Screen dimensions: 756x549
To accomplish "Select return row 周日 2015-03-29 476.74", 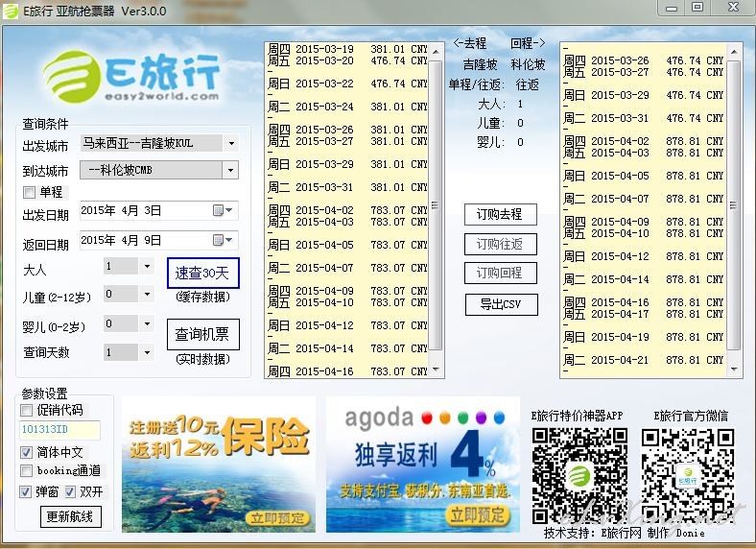I will coord(644,95).
